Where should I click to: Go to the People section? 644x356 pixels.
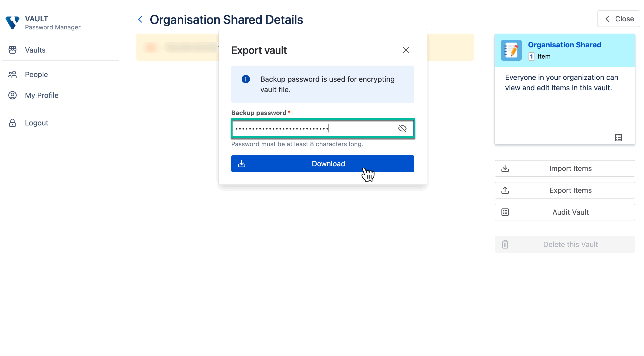coord(36,74)
